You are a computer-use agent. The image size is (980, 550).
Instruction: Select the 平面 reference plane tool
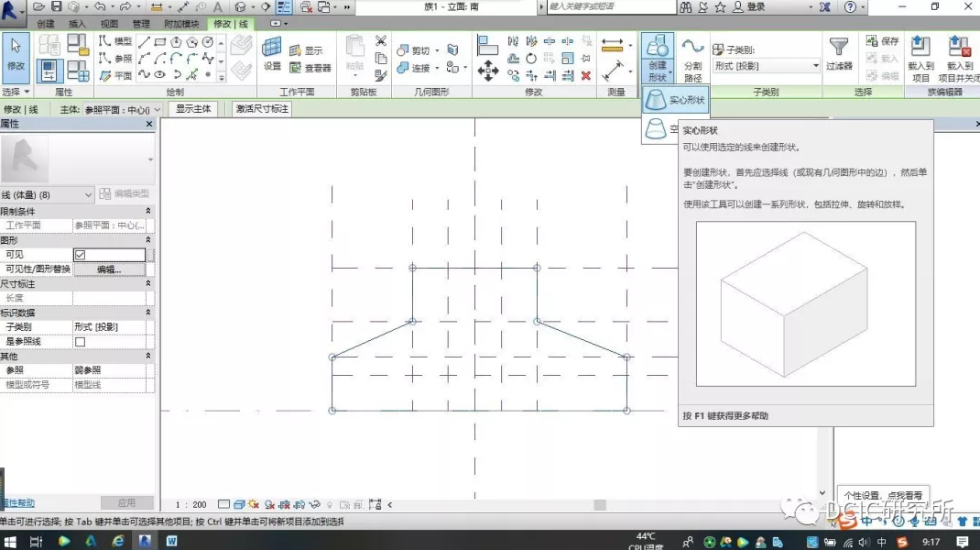(115, 75)
